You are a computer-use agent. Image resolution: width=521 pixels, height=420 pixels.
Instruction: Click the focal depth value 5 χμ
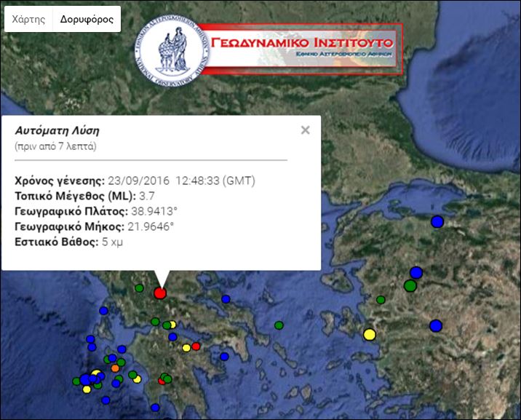(112, 242)
